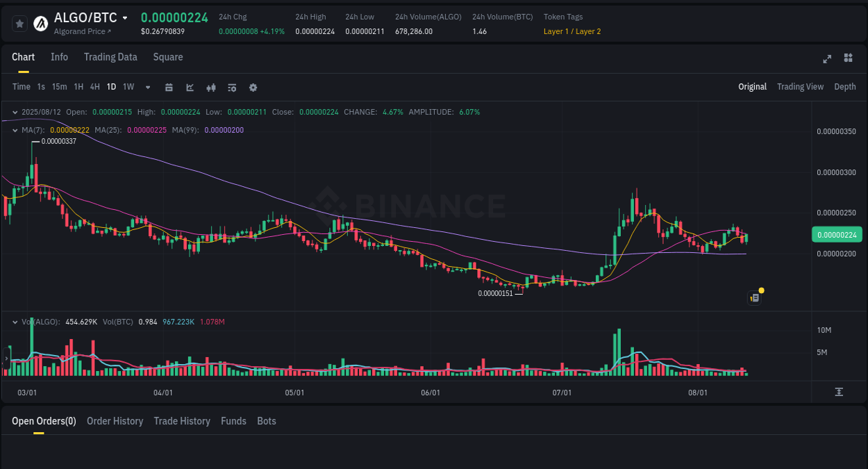Open the chat bubble near the chart
The width and height of the screenshot is (868, 469).
[755, 297]
